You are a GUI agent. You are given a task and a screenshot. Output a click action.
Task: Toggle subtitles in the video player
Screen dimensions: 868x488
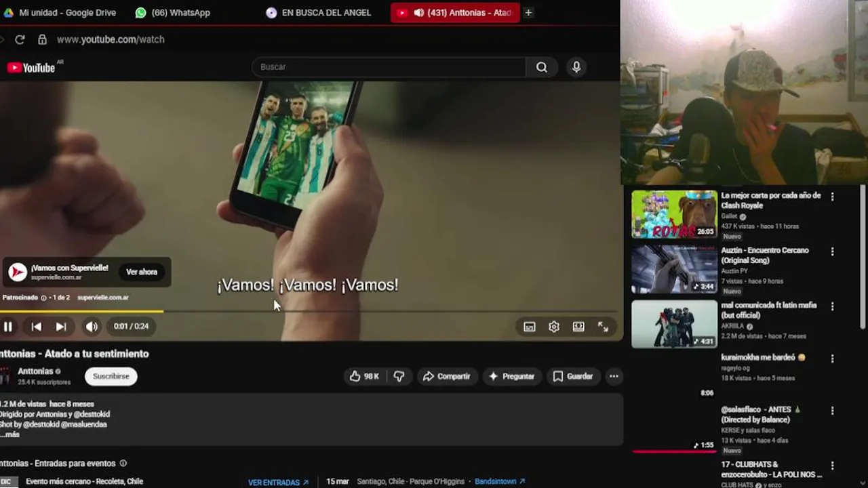point(530,327)
